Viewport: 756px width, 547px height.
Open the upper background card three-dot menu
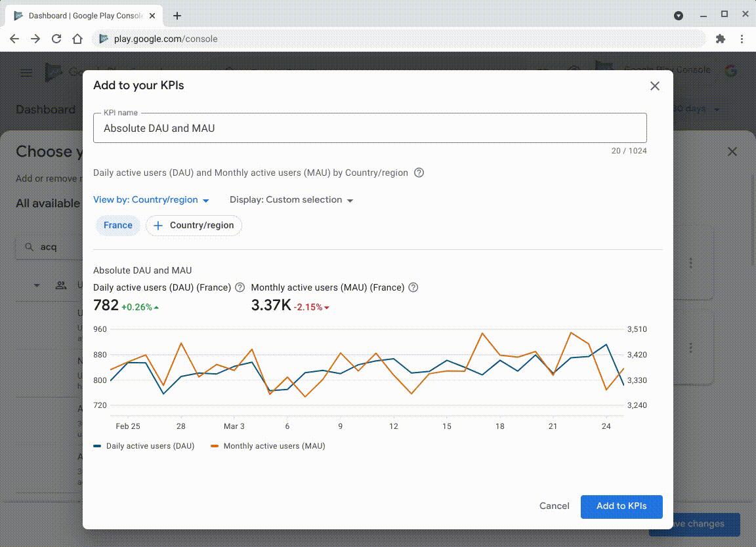click(690, 262)
